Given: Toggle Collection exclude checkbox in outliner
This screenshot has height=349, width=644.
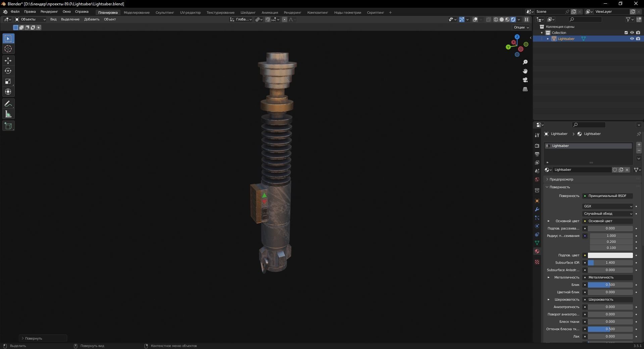Looking at the screenshot, I should point(626,33).
